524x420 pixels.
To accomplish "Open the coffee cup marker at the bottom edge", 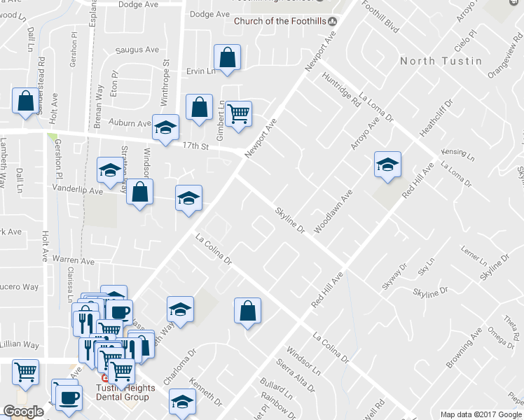I will 68,398.
